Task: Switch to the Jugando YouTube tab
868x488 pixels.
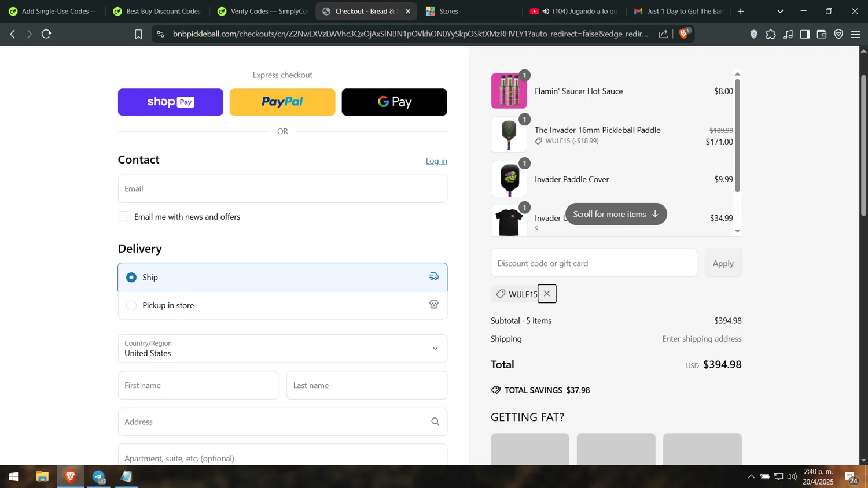Action: point(573,11)
